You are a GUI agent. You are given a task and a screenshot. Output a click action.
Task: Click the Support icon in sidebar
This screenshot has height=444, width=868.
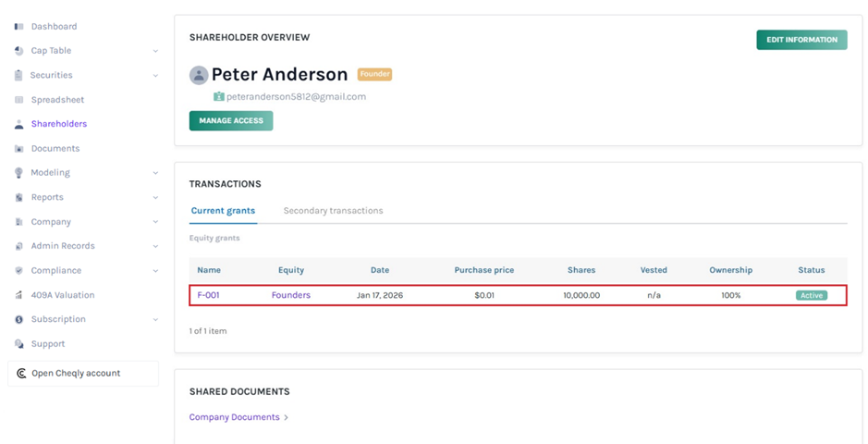(x=18, y=344)
